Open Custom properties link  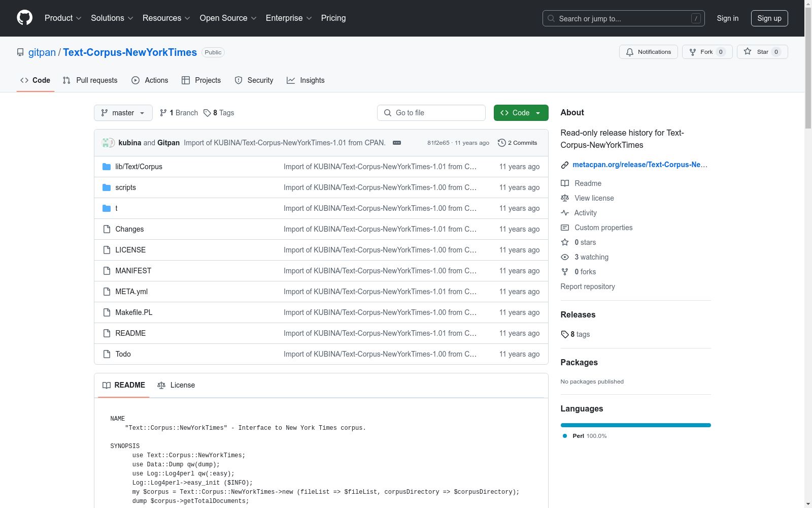[603, 228]
